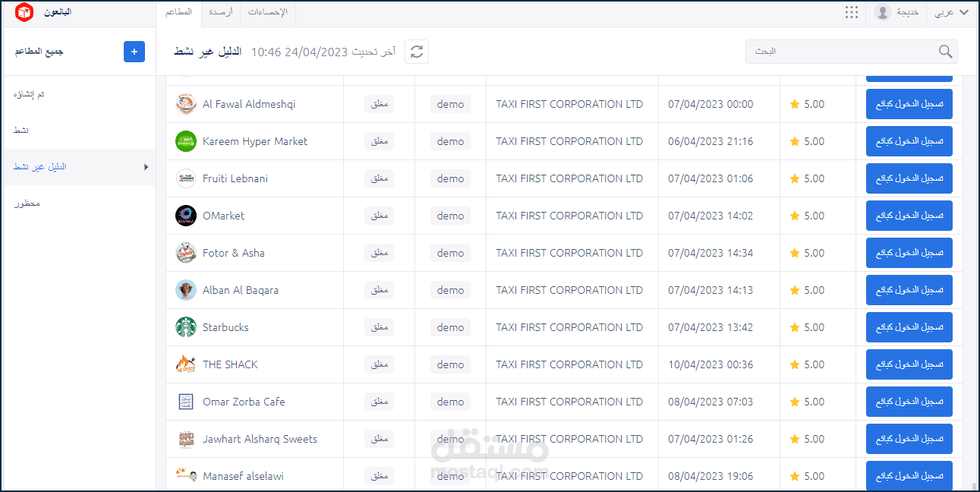Click the Alban Al Baqara logo
980x492 pixels.
coord(186,290)
